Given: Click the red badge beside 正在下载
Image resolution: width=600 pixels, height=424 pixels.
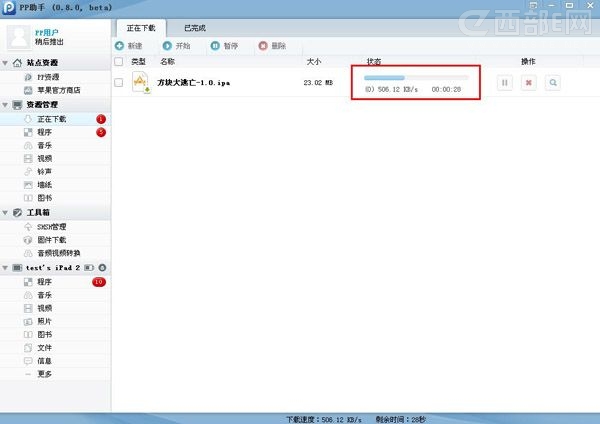Looking at the screenshot, I should tap(101, 119).
